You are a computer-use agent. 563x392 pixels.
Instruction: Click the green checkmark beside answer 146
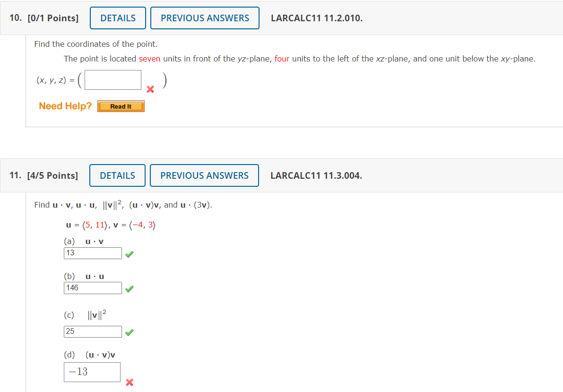129,288
